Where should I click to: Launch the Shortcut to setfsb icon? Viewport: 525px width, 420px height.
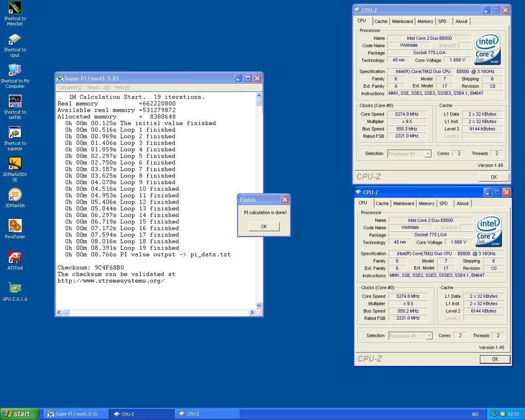point(15,107)
